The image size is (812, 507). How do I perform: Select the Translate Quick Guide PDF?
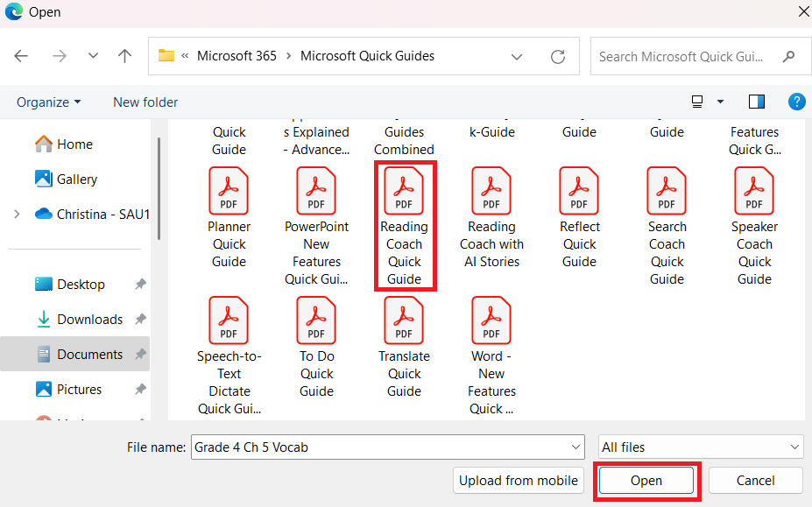(405, 347)
